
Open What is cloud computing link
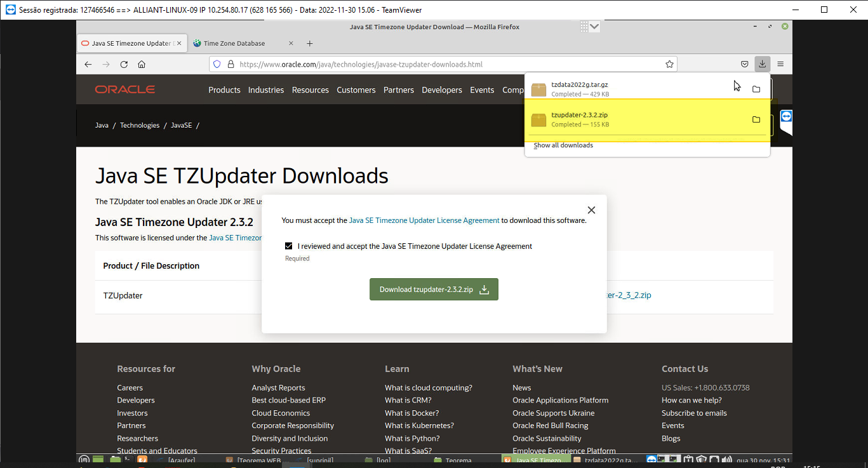click(x=429, y=387)
